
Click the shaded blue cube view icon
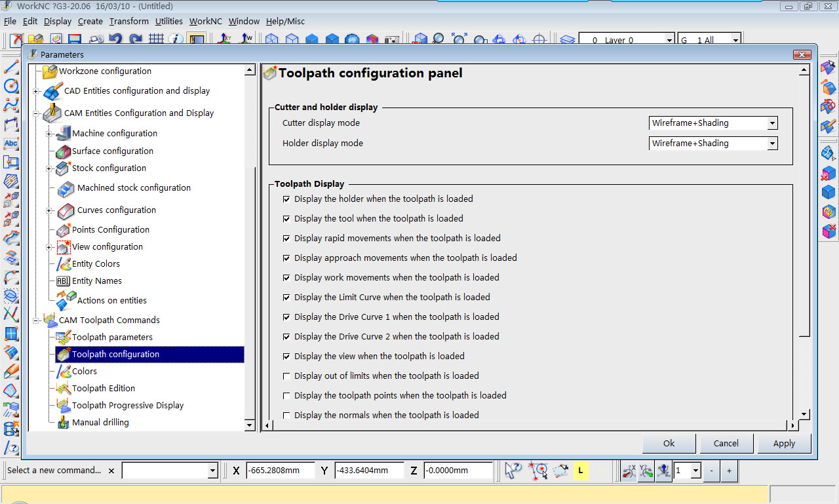pos(312,40)
